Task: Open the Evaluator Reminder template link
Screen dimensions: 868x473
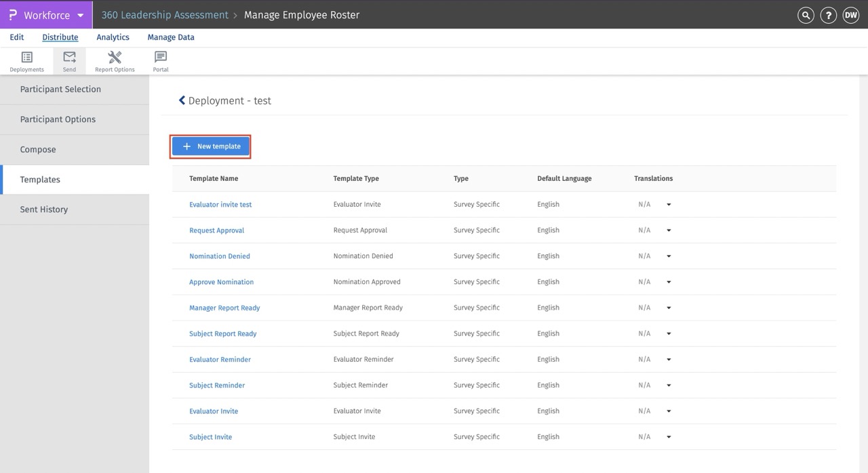Action: 220,360
